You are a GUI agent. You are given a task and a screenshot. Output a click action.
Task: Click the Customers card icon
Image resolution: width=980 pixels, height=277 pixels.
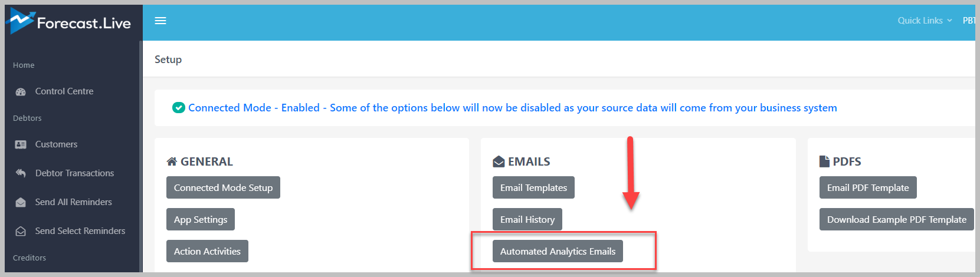point(21,144)
